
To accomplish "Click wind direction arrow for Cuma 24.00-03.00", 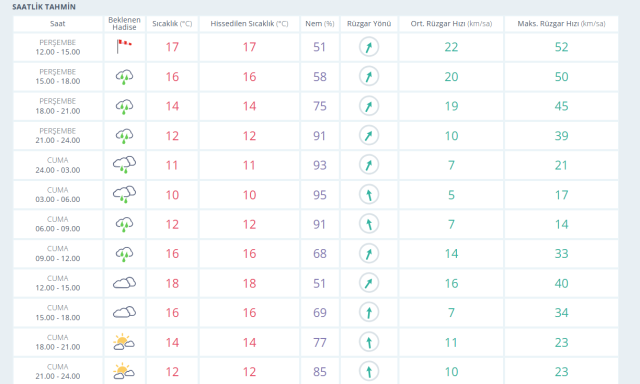I will click(369, 165).
